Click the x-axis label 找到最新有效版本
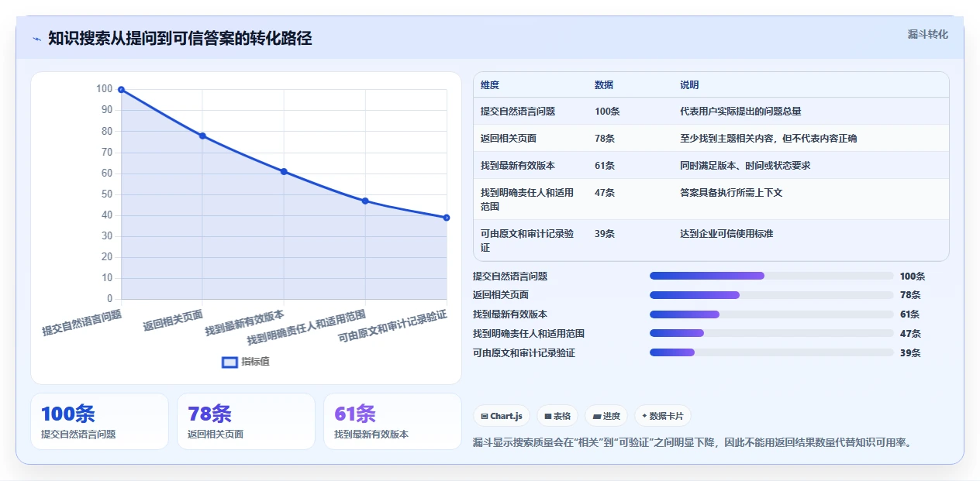The image size is (980, 481). pos(245,323)
